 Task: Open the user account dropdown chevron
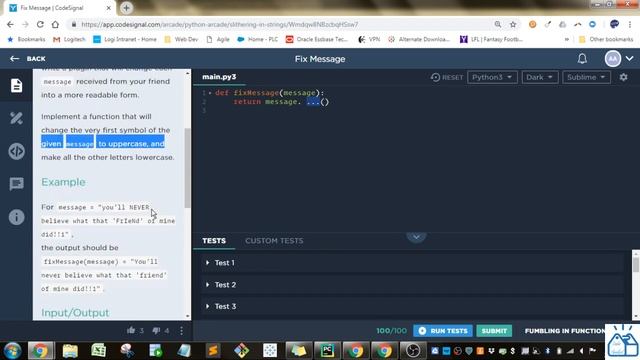629,59
